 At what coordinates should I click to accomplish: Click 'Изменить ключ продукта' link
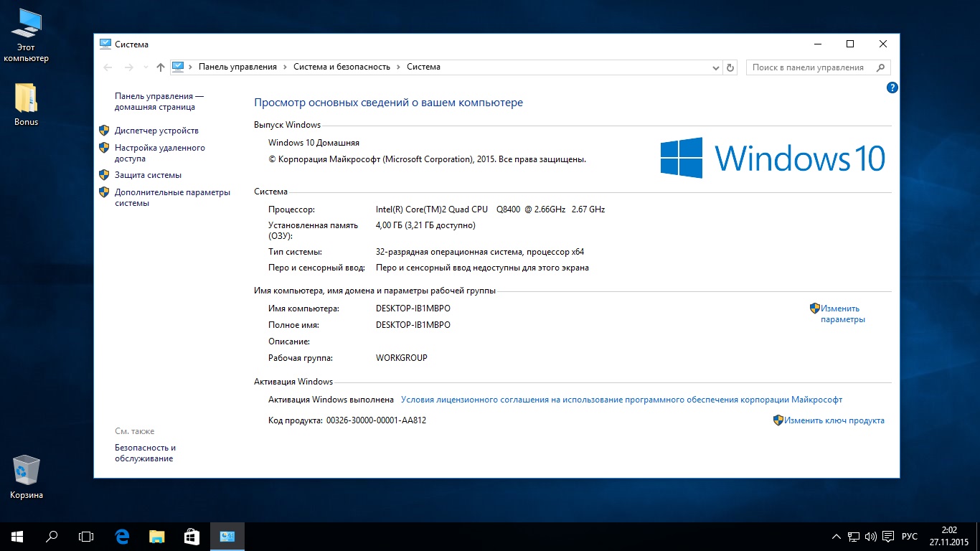tap(834, 420)
